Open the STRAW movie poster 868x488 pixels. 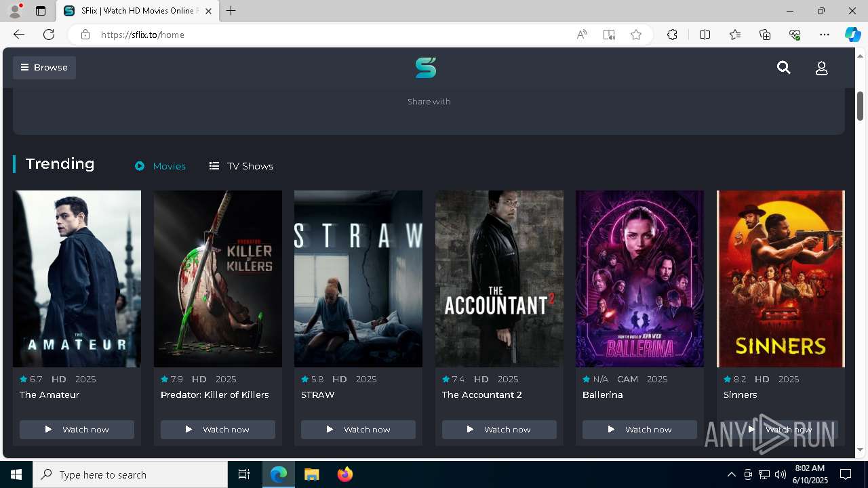click(358, 279)
